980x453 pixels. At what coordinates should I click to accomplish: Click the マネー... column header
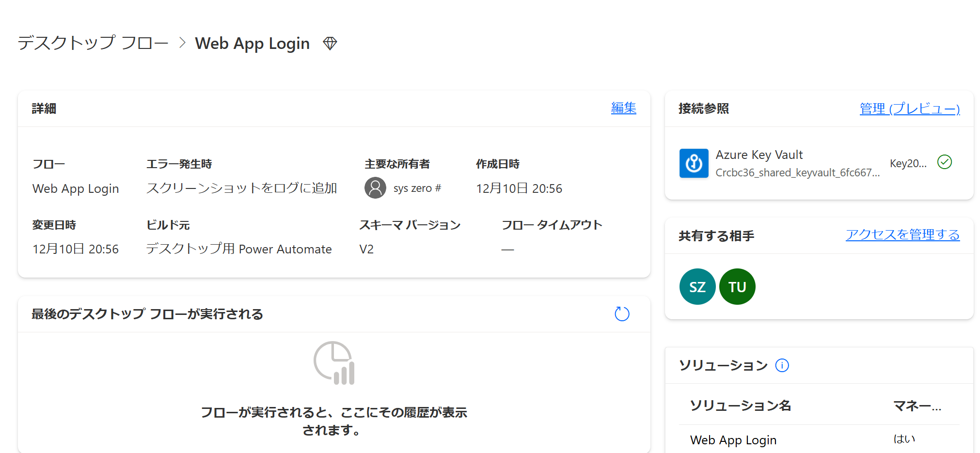[917, 406]
